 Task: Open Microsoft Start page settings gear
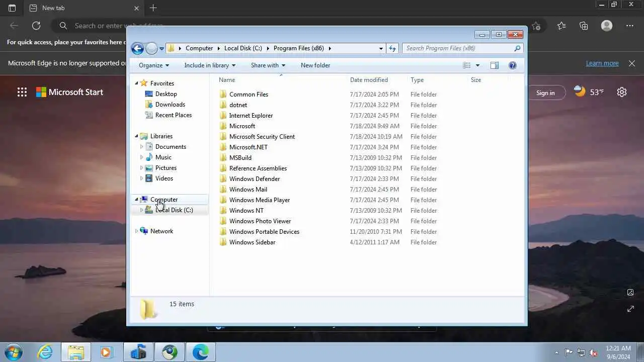(x=622, y=92)
